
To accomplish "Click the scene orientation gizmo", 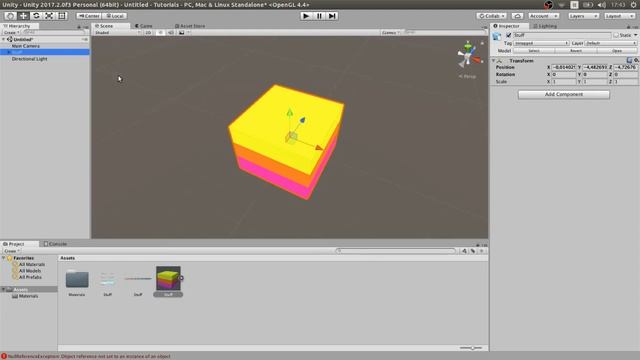I will coord(468,54).
